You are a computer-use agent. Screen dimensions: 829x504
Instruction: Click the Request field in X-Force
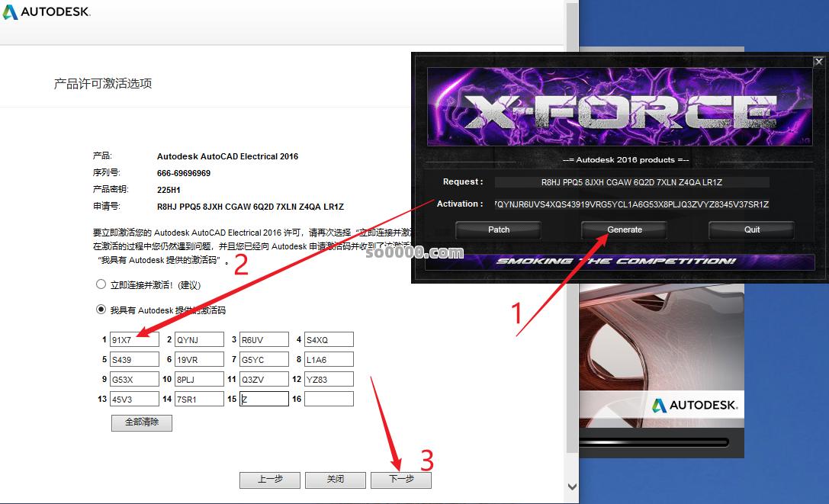click(631, 182)
